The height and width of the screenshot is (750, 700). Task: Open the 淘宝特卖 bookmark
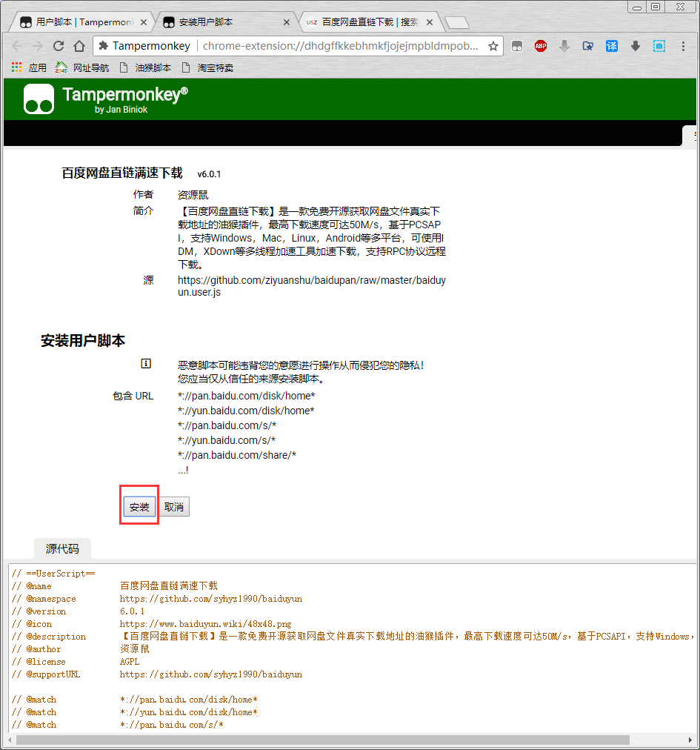(x=207, y=67)
